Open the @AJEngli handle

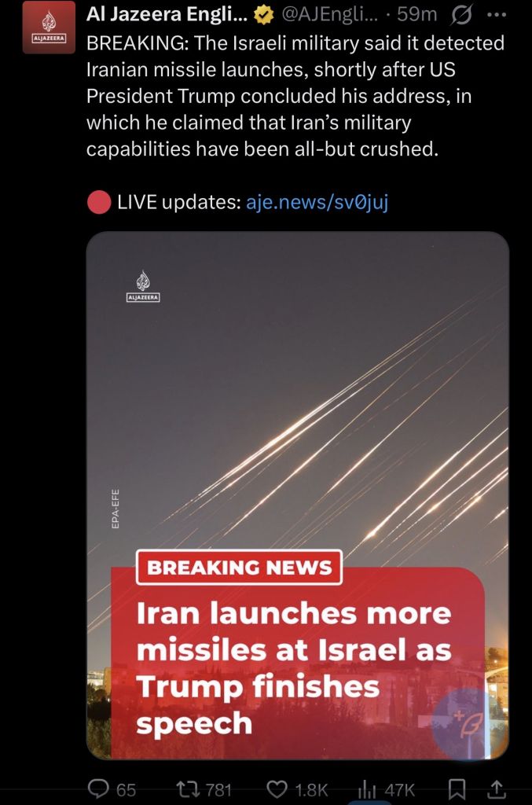(329, 15)
